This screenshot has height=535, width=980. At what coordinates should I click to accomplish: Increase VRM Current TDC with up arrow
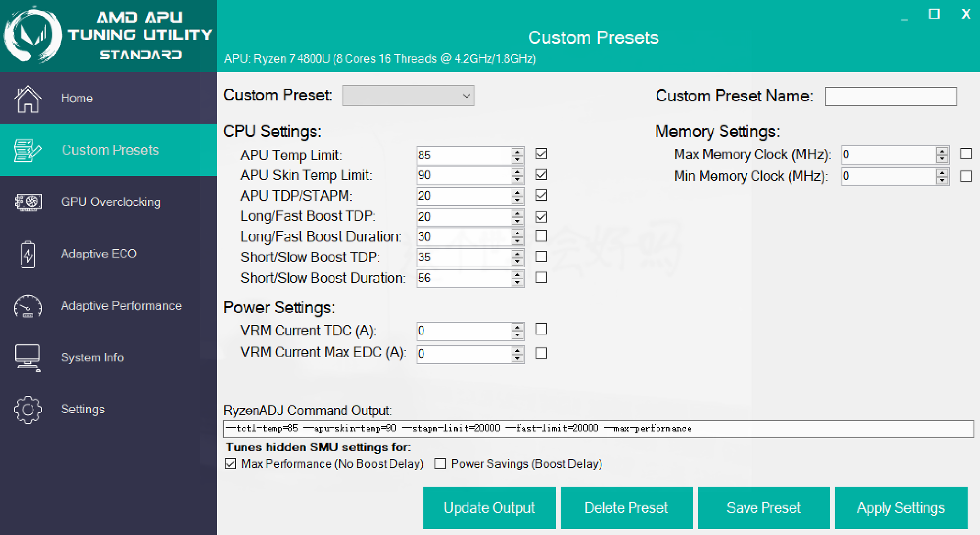pyautogui.click(x=517, y=327)
